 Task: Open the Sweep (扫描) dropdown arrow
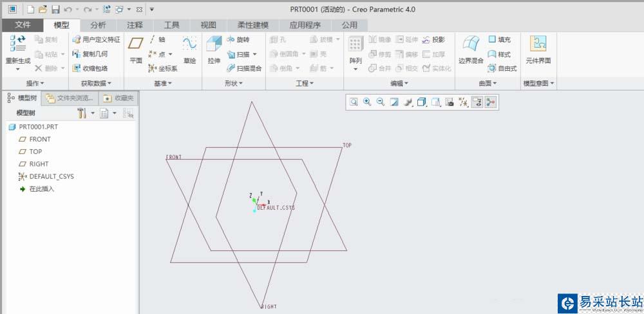(x=254, y=54)
